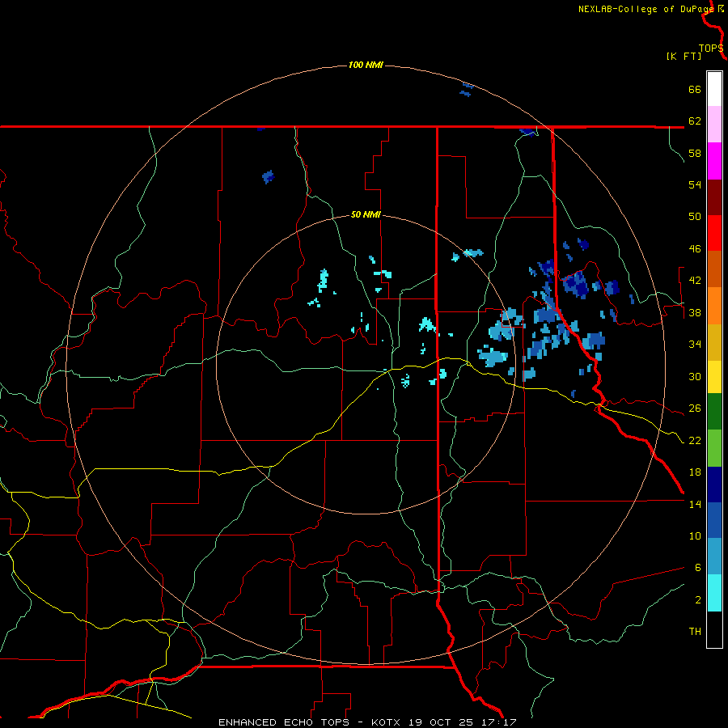Click the navy 18 kft legend swatch
The width and height of the screenshot is (728, 728).
pyautogui.click(x=714, y=485)
